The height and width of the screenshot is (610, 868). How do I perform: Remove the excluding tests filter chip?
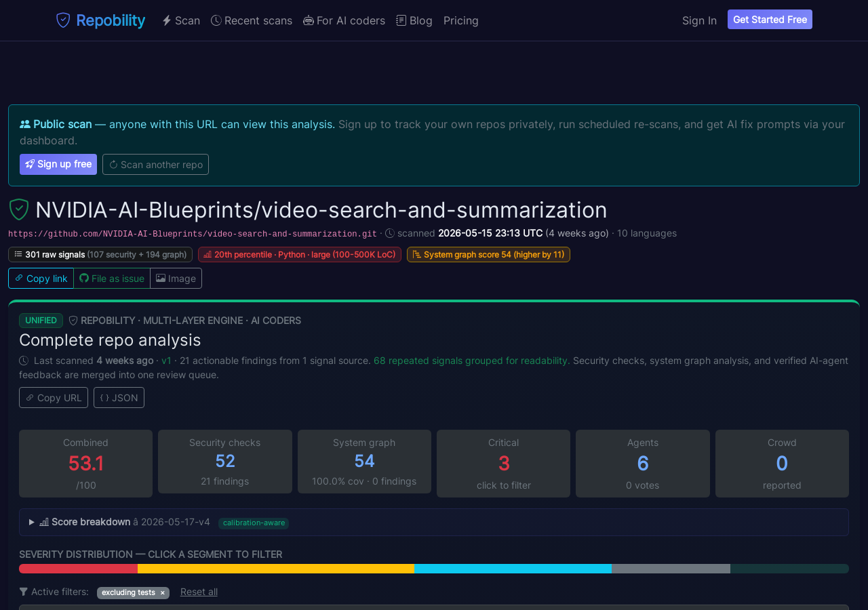(162, 592)
